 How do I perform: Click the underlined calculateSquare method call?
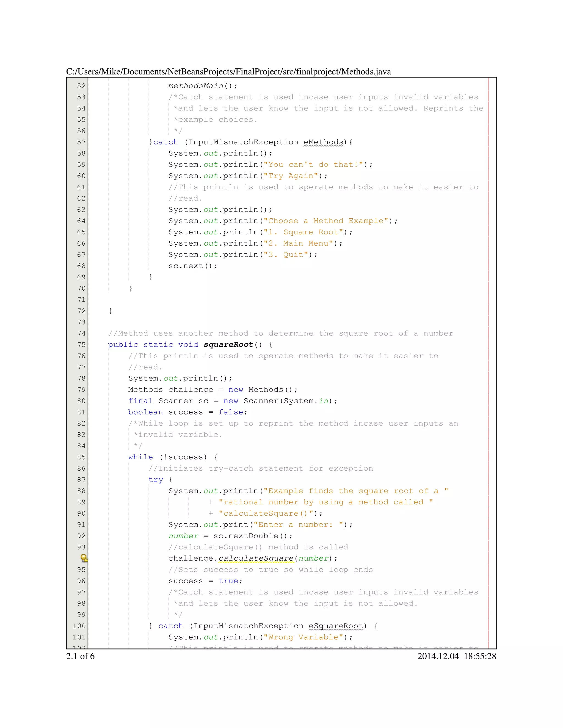click(256, 558)
